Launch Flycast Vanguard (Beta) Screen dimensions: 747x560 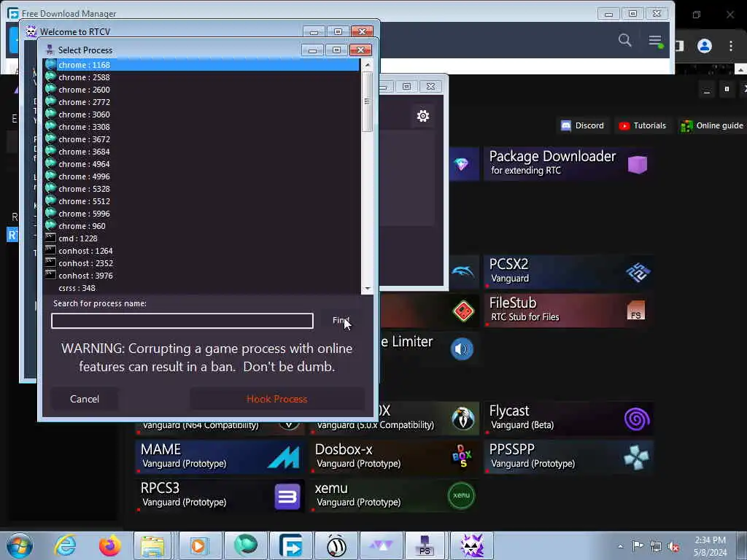pos(568,419)
